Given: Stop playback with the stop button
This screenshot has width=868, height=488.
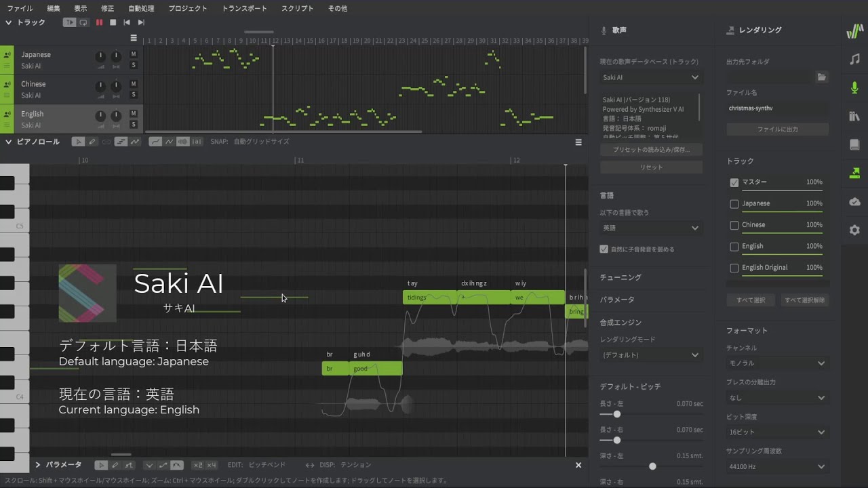Looking at the screenshot, I should click(113, 22).
